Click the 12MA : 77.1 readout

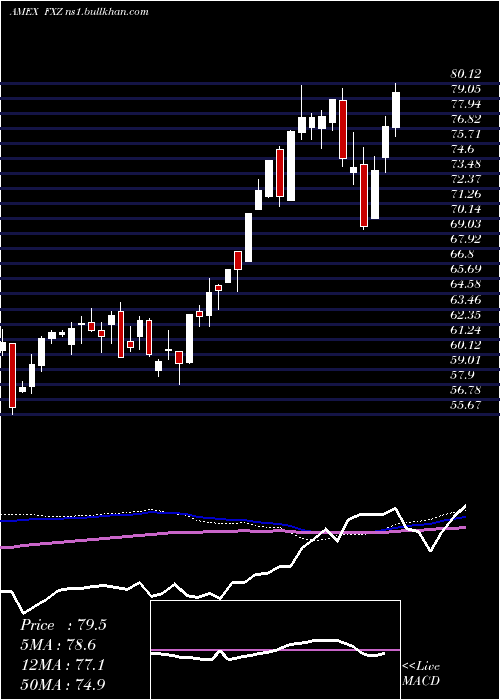coord(62,665)
